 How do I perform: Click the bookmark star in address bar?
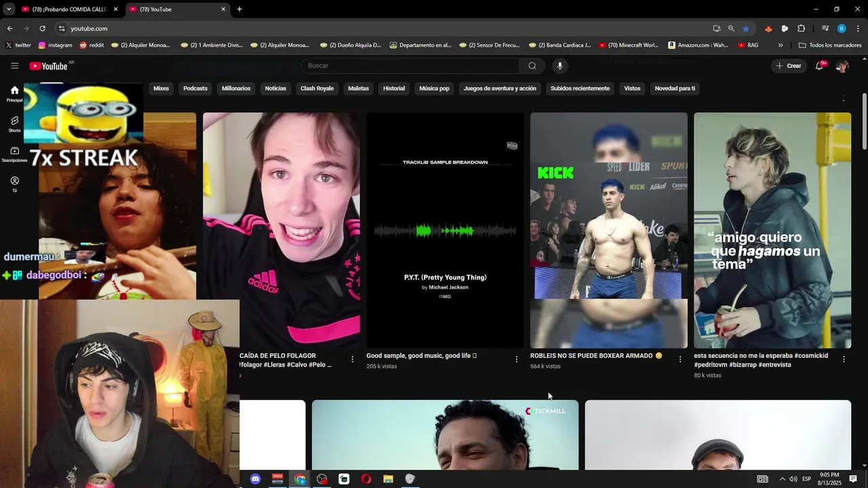pos(746,28)
